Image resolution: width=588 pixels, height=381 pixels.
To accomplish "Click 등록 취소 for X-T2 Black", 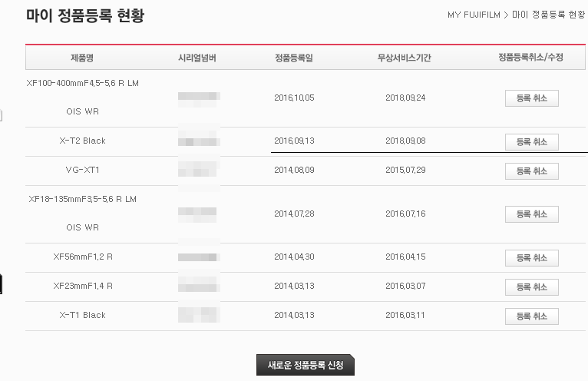I will (x=531, y=141).
